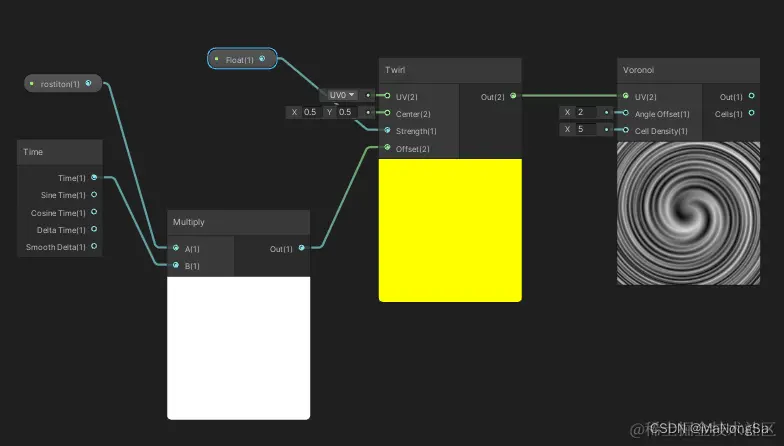Click the Twirl Strength(1) input port

point(387,130)
